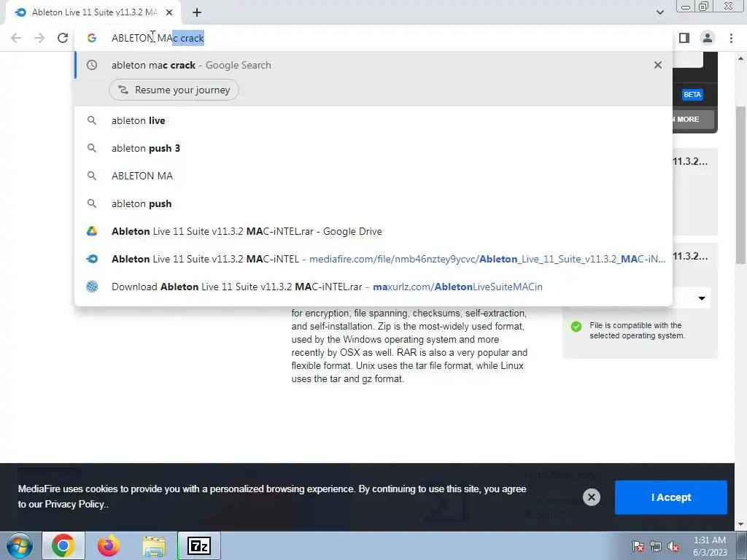Open the Windows Start menu
The width and height of the screenshot is (747, 560).
20,545
